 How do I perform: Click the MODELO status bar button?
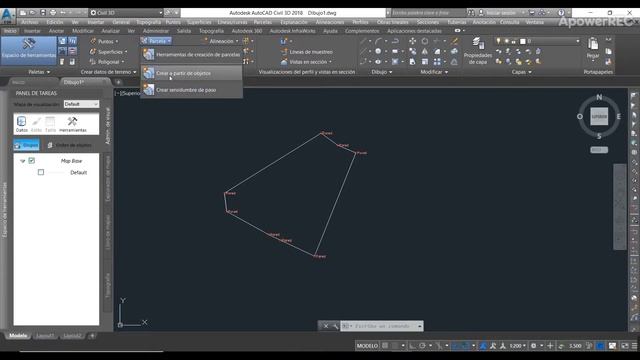[367, 346]
